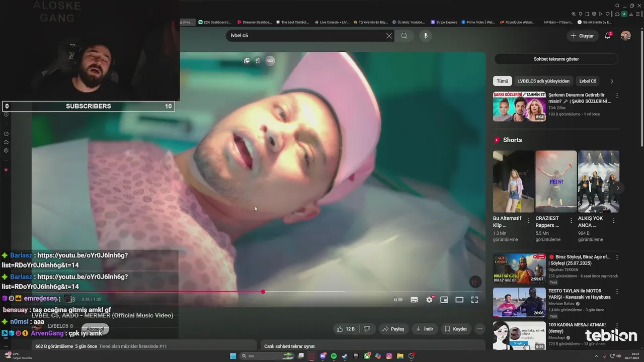Click the RGX badge icon atop the video
The width and height of the screenshot is (644, 362).
(x=270, y=61)
